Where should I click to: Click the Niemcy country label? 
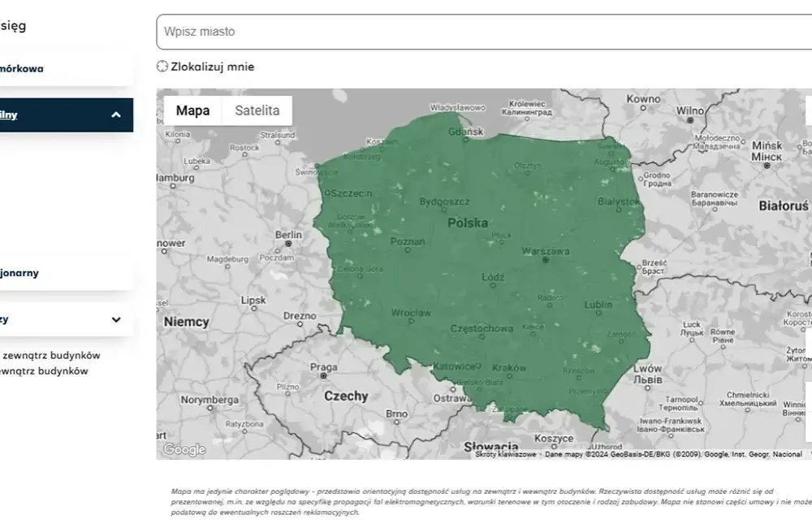pos(187,322)
